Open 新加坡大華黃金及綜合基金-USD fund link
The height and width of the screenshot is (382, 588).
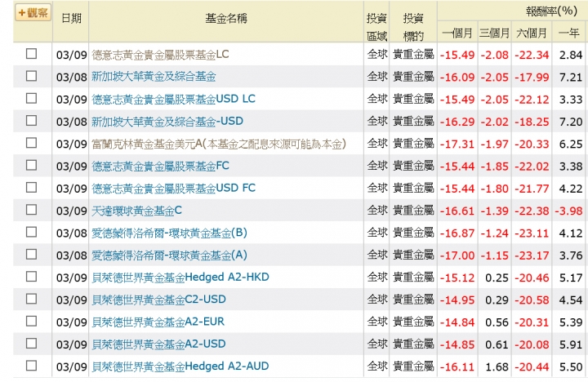pyautogui.click(x=167, y=122)
